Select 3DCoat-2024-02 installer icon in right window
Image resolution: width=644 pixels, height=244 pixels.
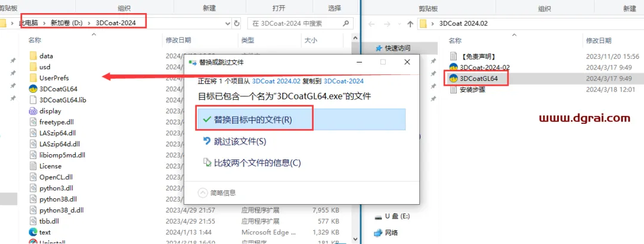coord(453,67)
